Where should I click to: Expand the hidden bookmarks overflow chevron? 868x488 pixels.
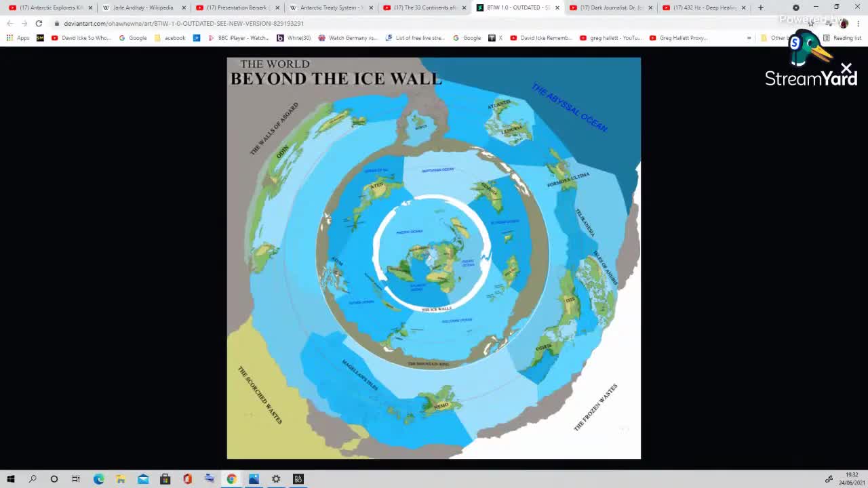coord(749,38)
